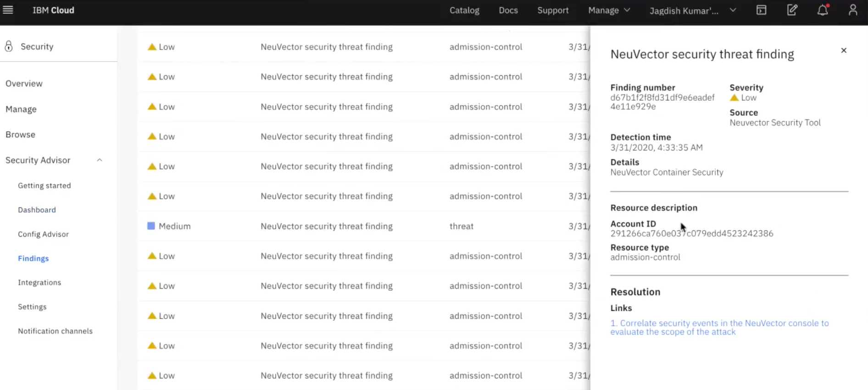Open Notification channels in the sidebar
This screenshot has width=868, height=390.
pos(55,331)
